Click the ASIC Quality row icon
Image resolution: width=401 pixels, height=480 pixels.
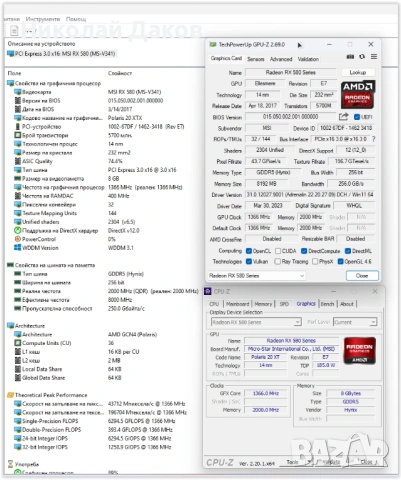(x=18, y=161)
